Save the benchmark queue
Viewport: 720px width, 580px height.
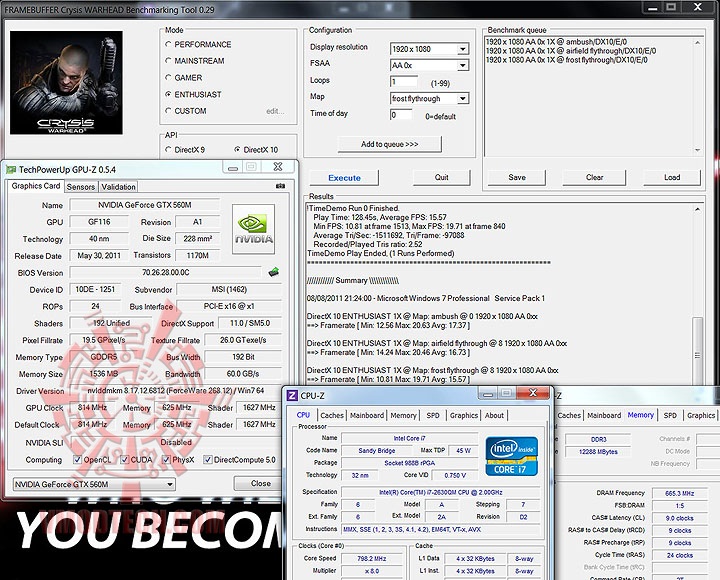coord(517,177)
